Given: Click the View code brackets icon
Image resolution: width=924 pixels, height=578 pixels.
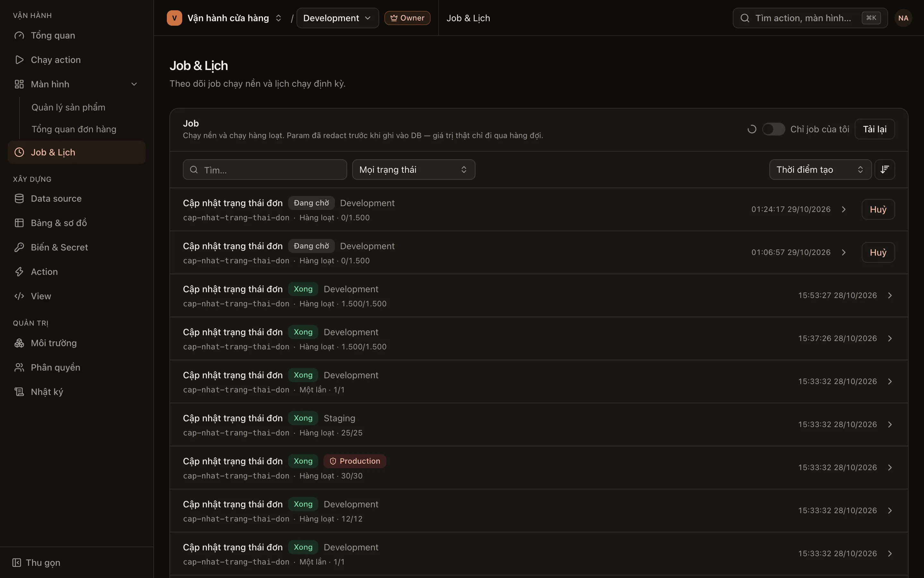Looking at the screenshot, I should pos(19,296).
